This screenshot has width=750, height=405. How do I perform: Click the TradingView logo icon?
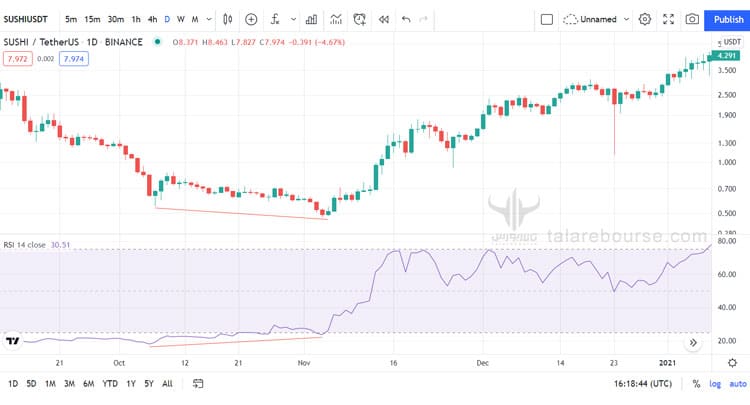coord(13,341)
